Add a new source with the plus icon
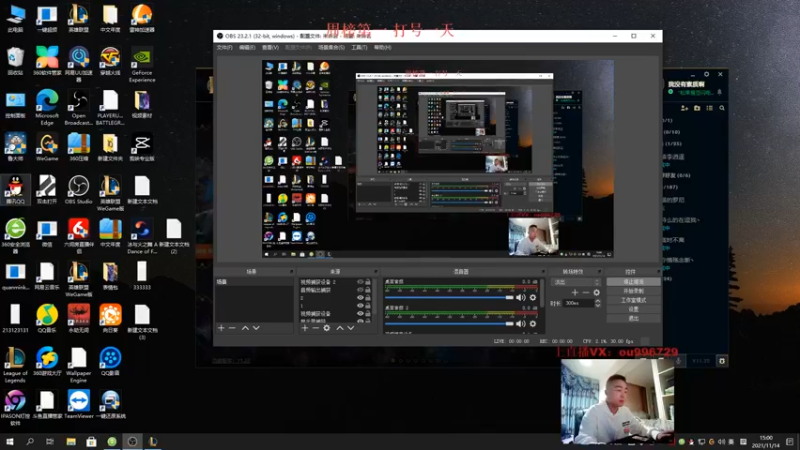800x450 pixels. [305, 328]
